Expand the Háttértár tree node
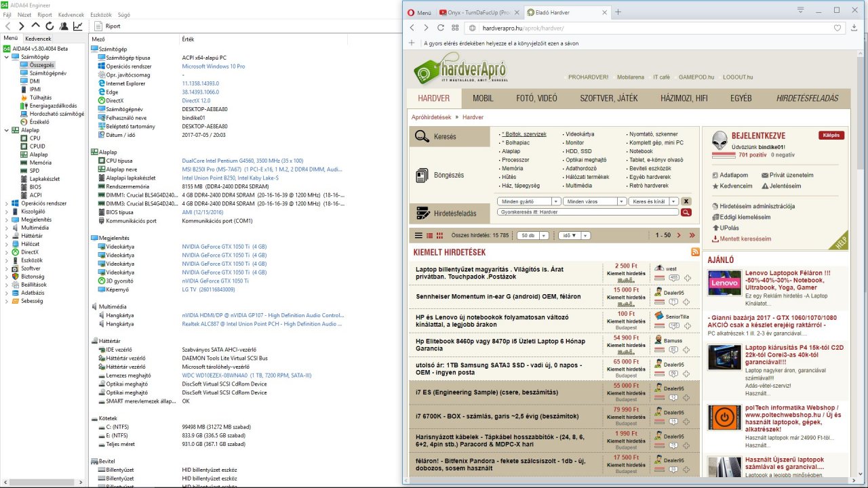This screenshot has width=868, height=488. point(6,236)
